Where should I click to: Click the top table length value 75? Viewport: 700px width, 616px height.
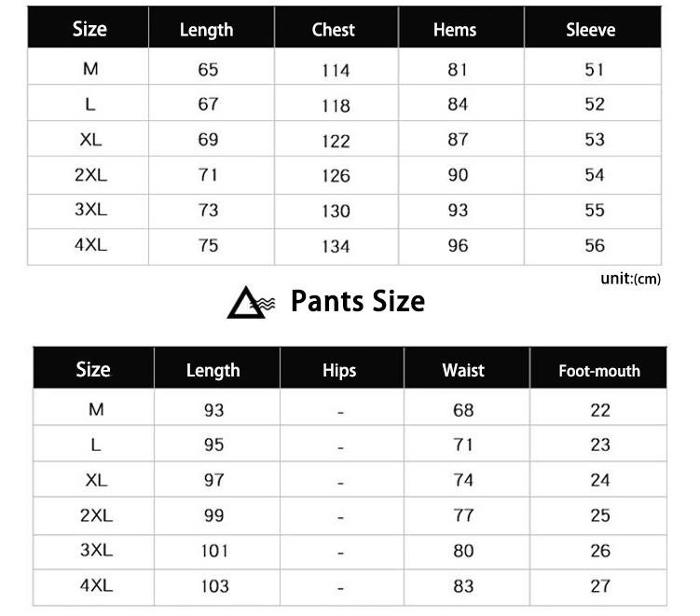click(208, 246)
